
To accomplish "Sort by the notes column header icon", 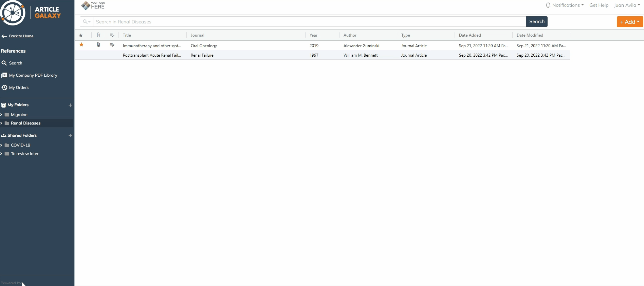I will coord(112,35).
